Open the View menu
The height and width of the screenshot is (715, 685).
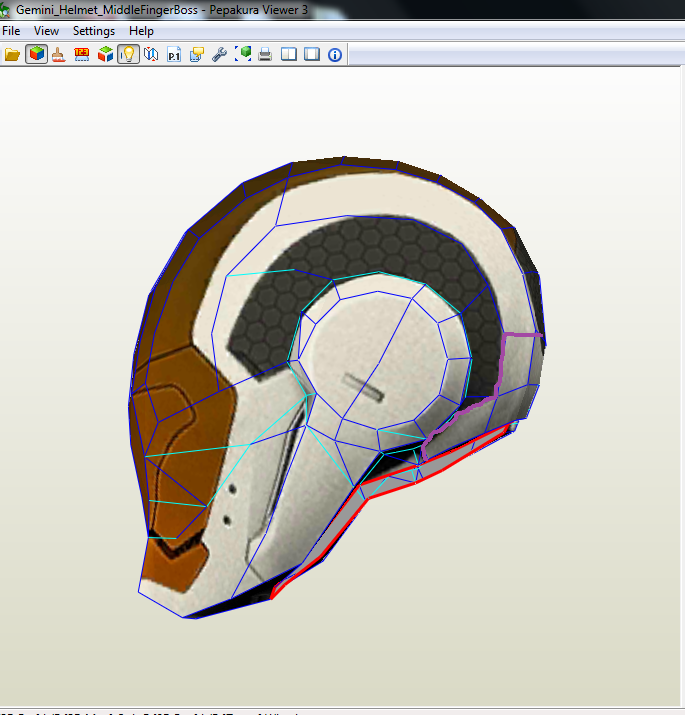(x=46, y=31)
